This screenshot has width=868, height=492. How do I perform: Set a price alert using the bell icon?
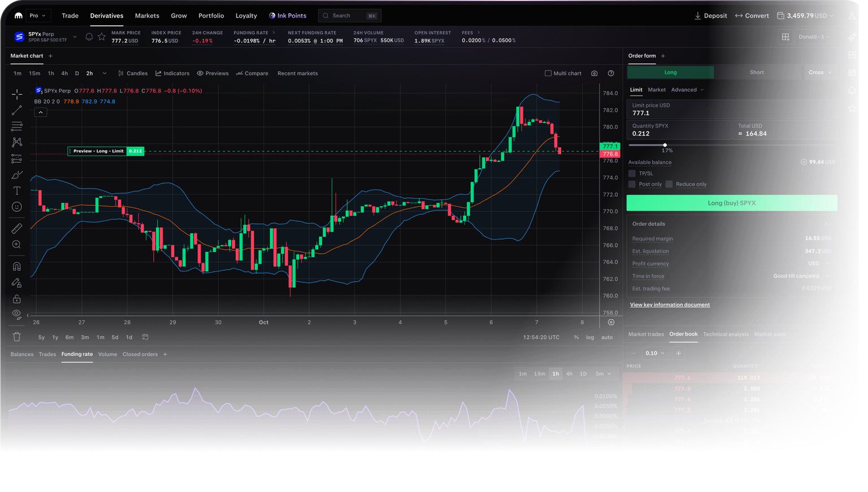pos(89,37)
